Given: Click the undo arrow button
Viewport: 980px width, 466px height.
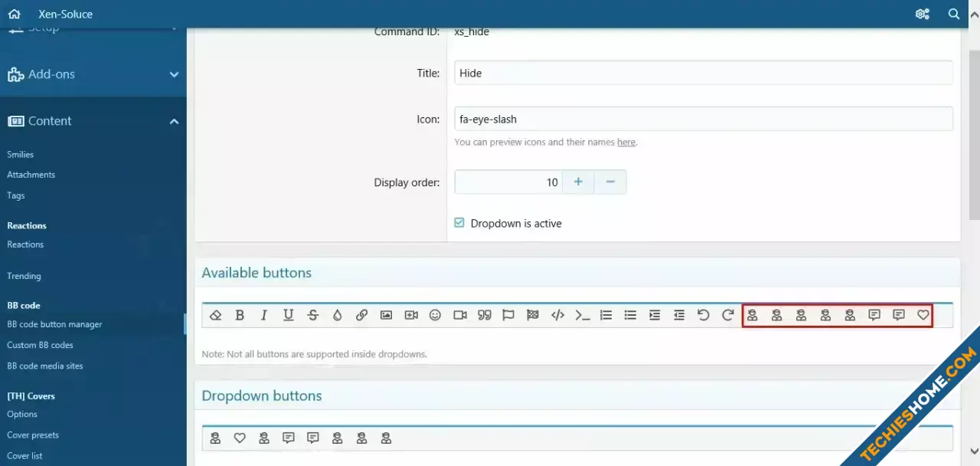Looking at the screenshot, I should pyautogui.click(x=704, y=315).
